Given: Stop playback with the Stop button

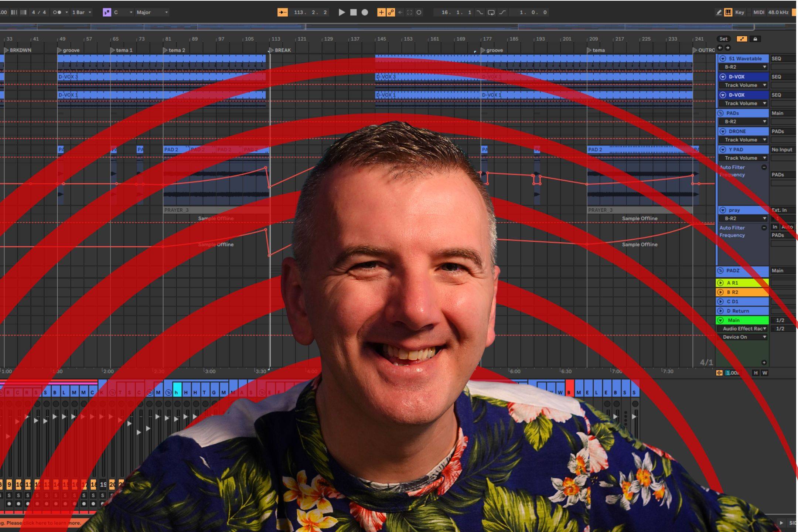Looking at the screenshot, I should pos(354,12).
